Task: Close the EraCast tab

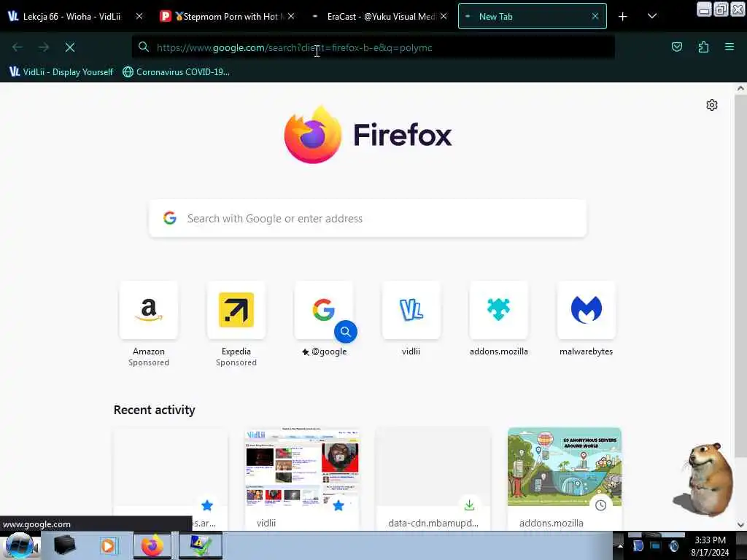Action: (x=444, y=16)
